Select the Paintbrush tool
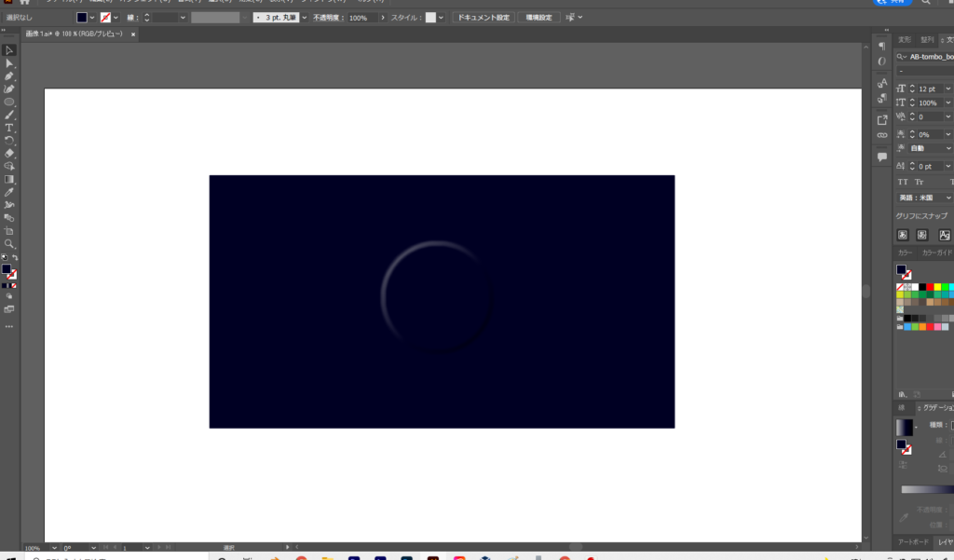The width and height of the screenshot is (954, 560). [9, 115]
